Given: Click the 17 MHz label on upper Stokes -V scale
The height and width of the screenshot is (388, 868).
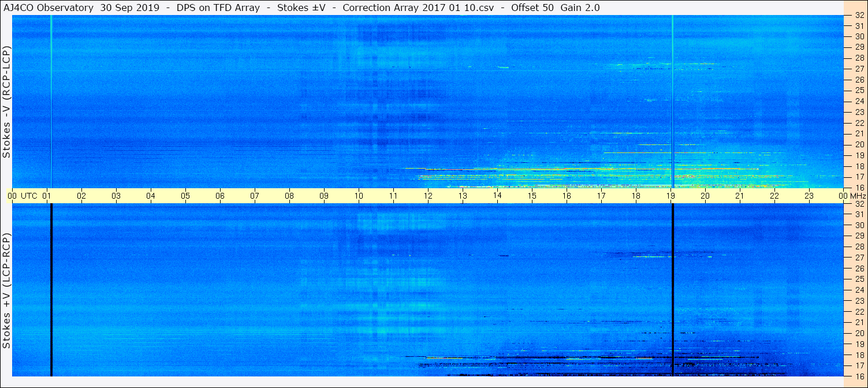Looking at the screenshot, I should coord(859,177).
